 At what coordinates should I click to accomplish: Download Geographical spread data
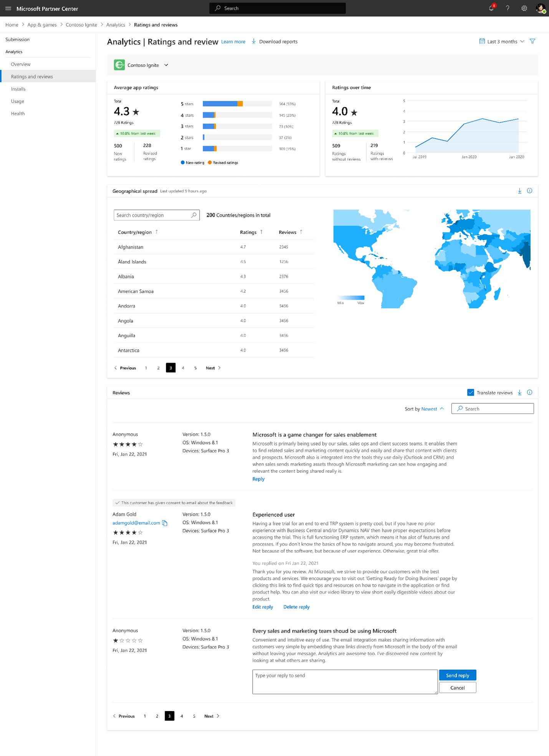pos(519,191)
